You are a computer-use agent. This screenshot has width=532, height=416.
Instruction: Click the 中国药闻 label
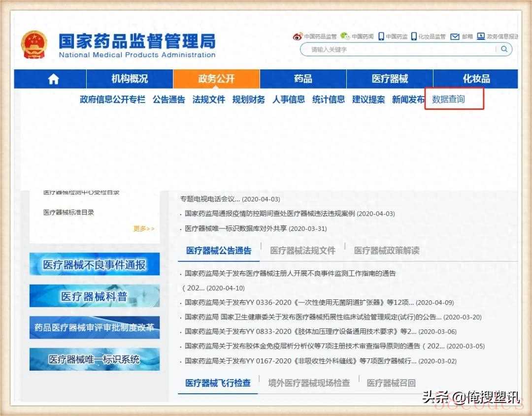pyautogui.click(x=363, y=36)
